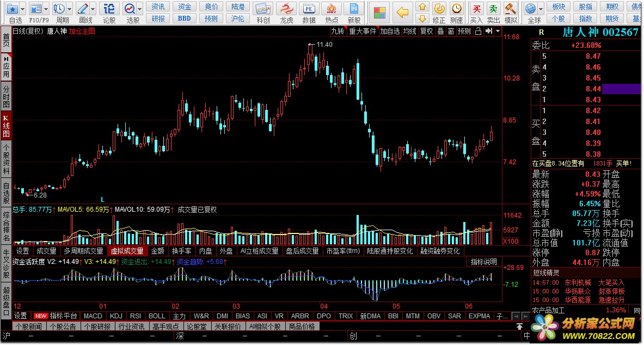Click the four-color window layout icon
Viewport: 644px width, 345px height.
point(379,13)
